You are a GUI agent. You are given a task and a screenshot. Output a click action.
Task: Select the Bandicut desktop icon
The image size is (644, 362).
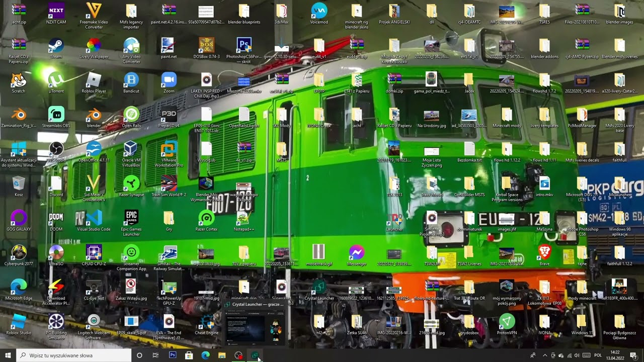coord(131,83)
